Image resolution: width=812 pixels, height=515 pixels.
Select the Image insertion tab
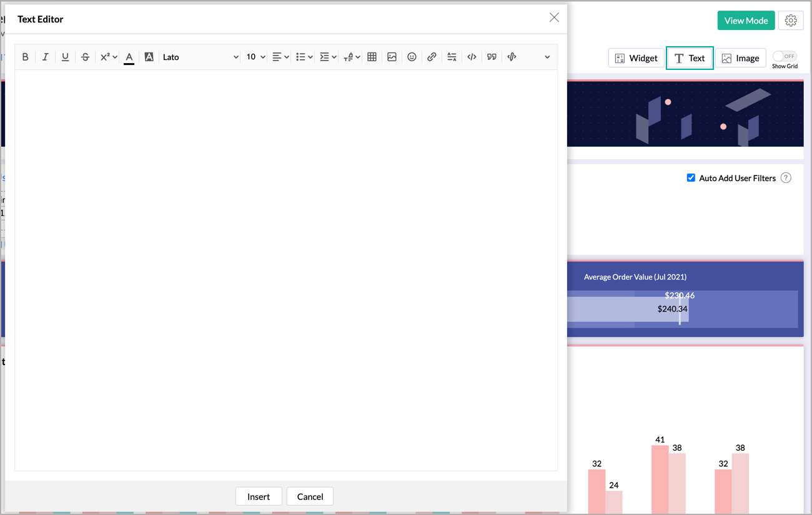741,57
